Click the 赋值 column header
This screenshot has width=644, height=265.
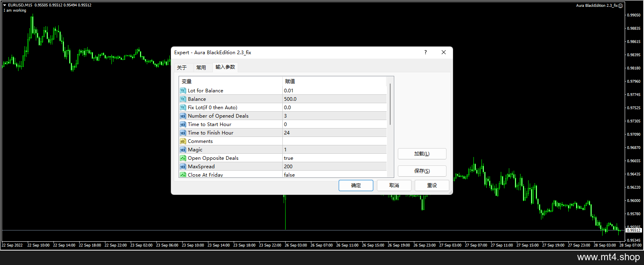[335, 81]
